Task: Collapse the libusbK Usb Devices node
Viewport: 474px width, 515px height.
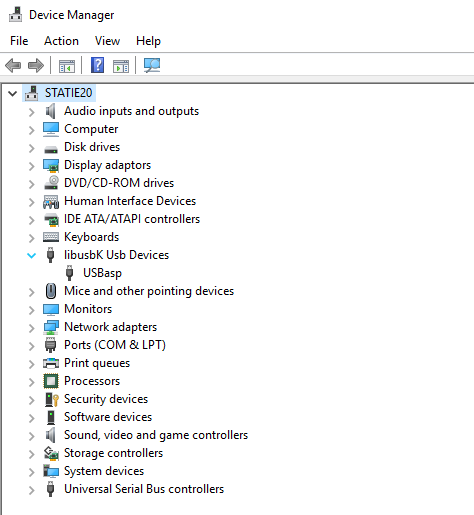Action: (x=32, y=256)
